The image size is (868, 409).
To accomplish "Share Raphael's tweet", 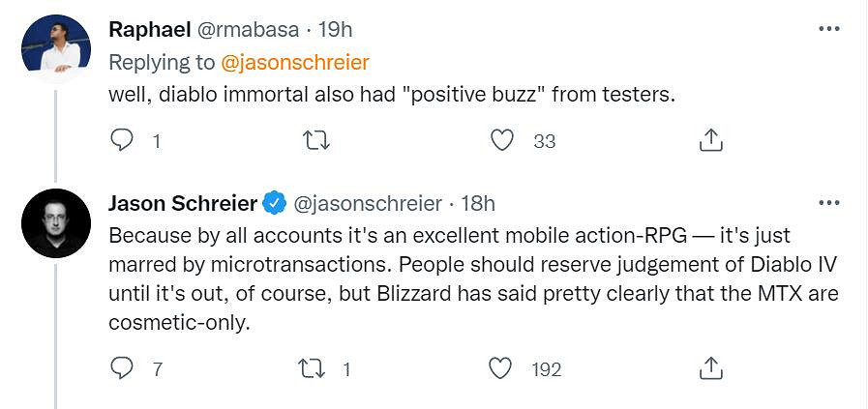I will (710, 141).
